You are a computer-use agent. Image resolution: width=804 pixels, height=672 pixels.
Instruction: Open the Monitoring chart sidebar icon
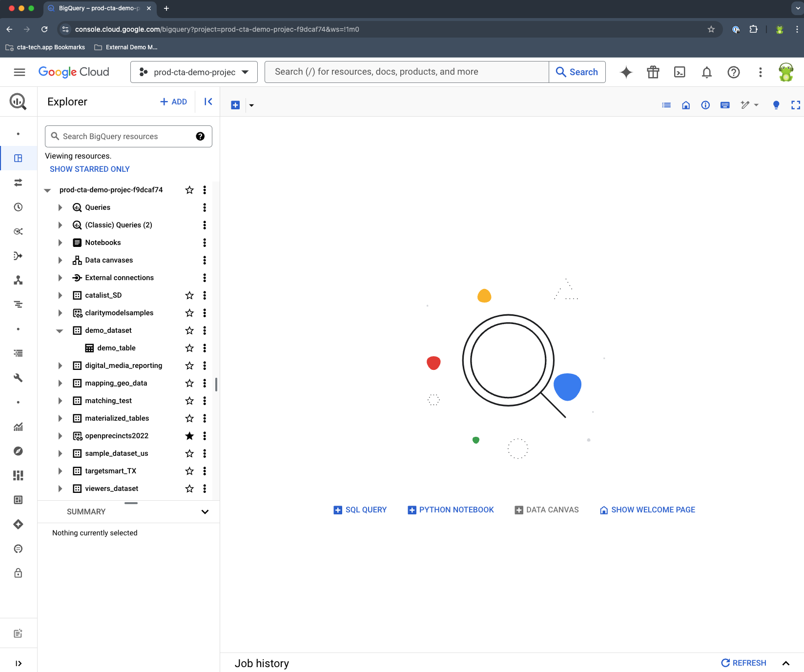[x=18, y=427]
